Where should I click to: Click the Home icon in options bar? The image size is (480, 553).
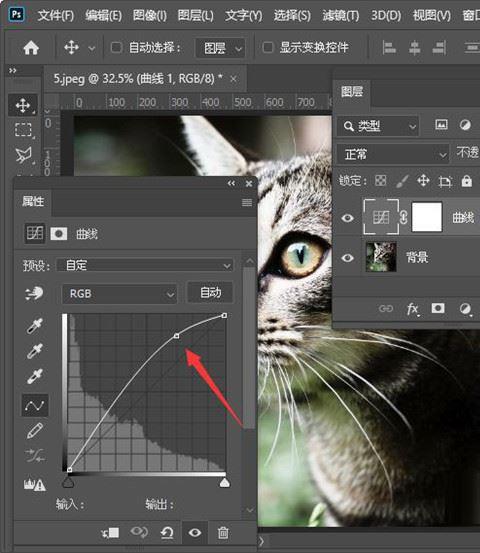[31, 48]
